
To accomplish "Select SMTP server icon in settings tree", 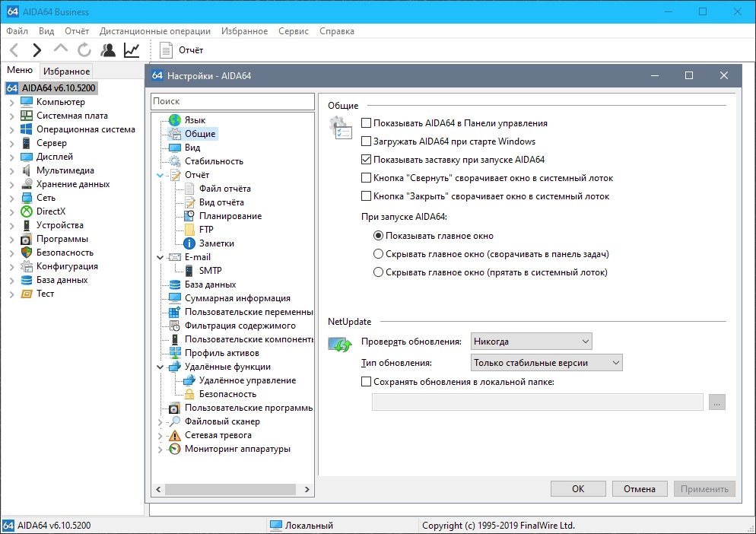I will tap(189, 271).
